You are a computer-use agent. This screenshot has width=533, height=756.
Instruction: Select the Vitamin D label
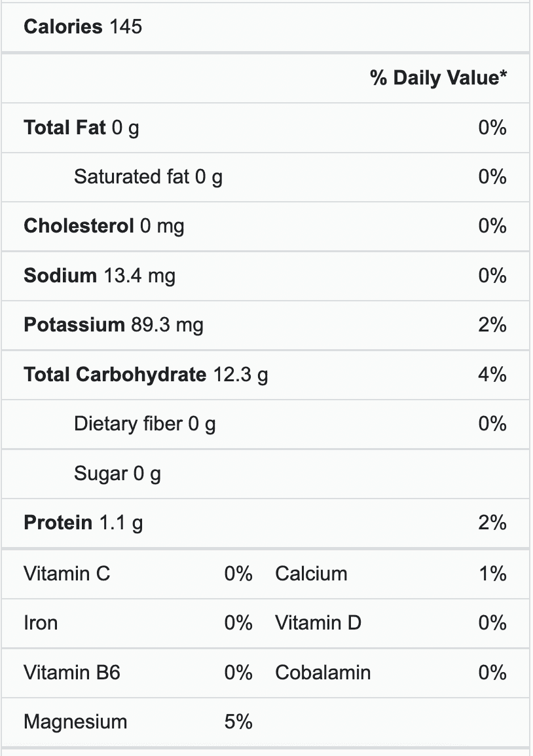pyautogui.click(x=318, y=623)
